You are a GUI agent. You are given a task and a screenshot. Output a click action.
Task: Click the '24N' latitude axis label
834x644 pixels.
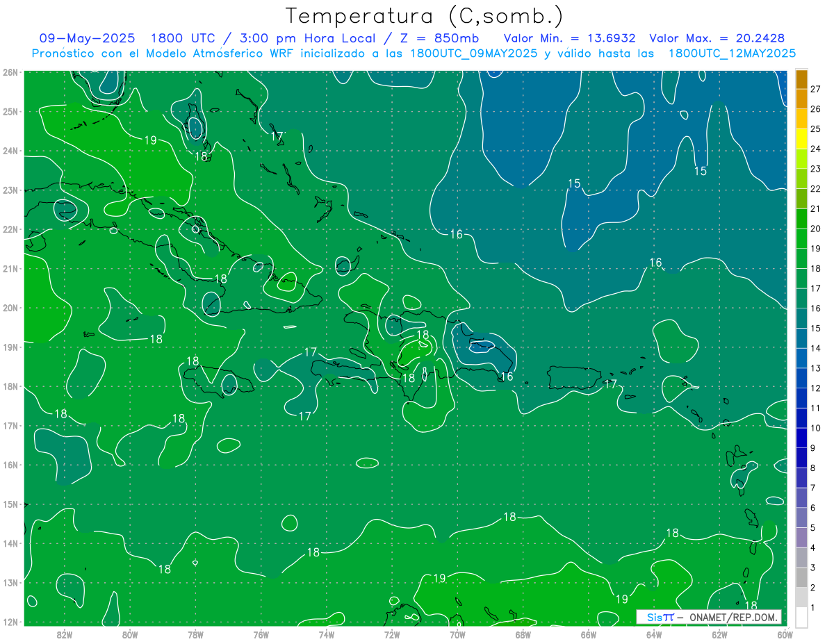(10, 151)
